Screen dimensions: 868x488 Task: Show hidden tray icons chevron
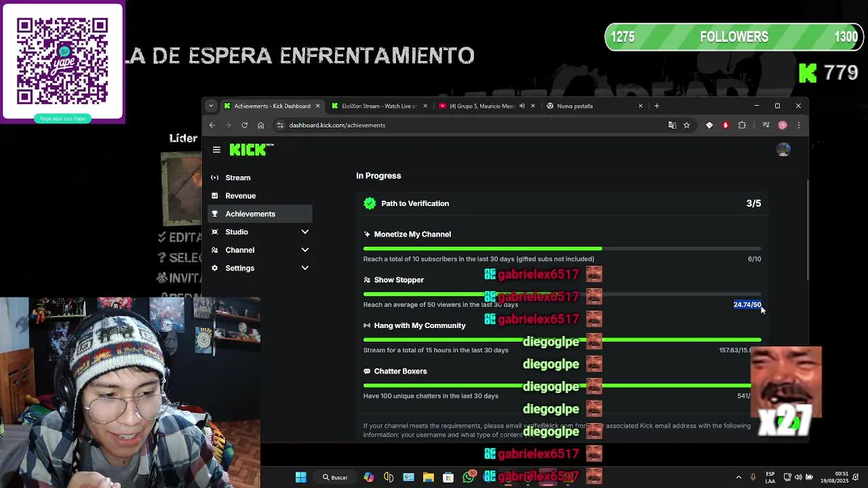pyautogui.click(x=738, y=477)
